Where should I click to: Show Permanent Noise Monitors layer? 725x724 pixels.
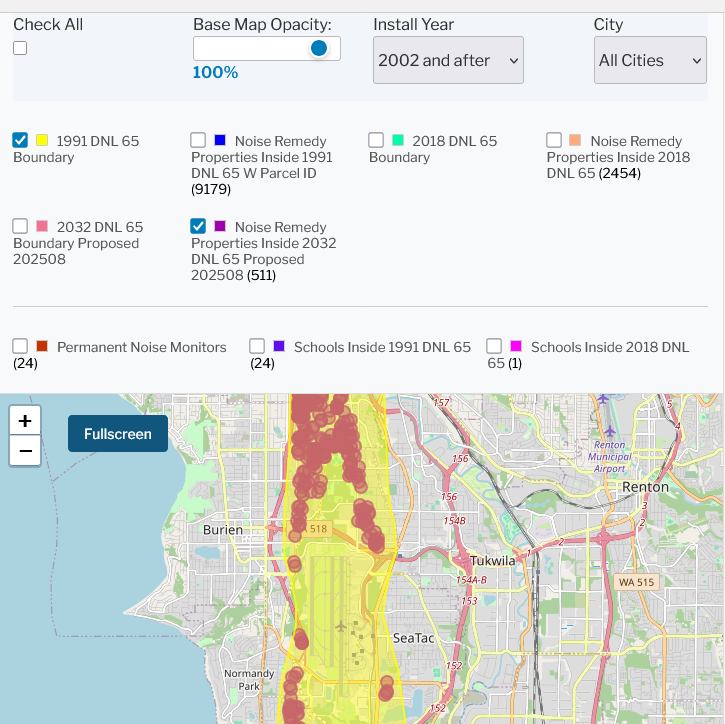(x=20, y=346)
